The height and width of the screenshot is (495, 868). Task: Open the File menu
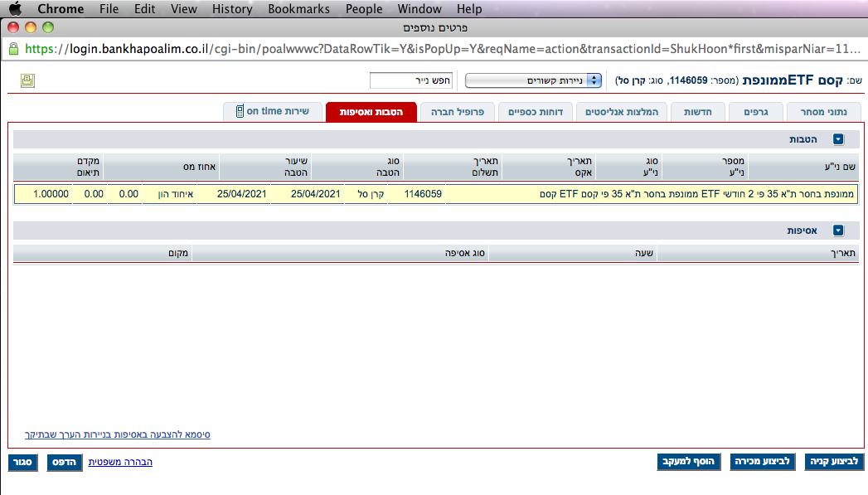click(109, 9)
